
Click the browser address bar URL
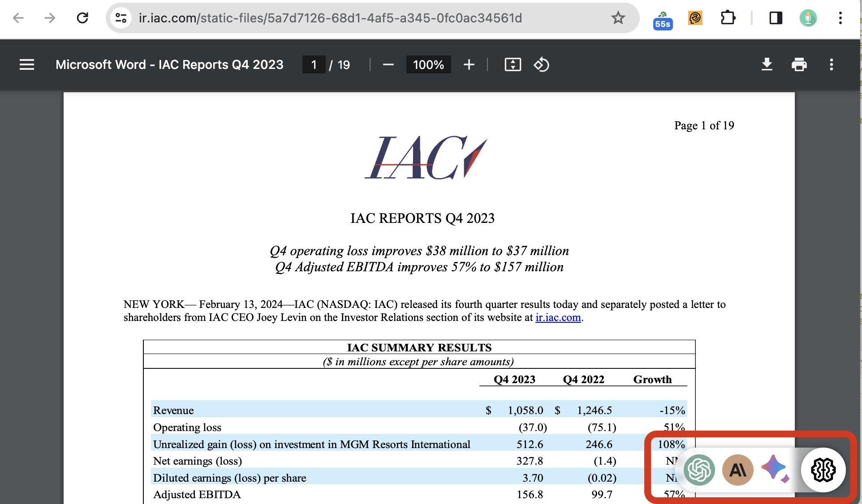330,18
